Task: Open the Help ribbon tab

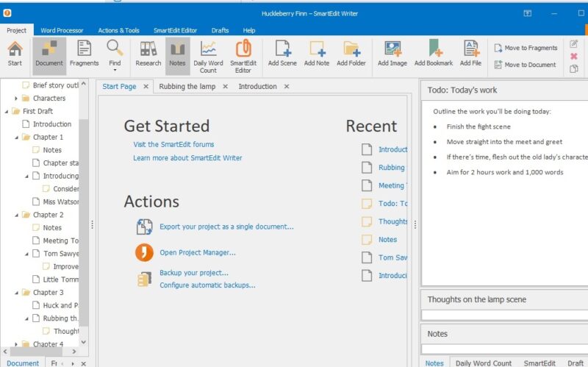Action: click(249, 30)
